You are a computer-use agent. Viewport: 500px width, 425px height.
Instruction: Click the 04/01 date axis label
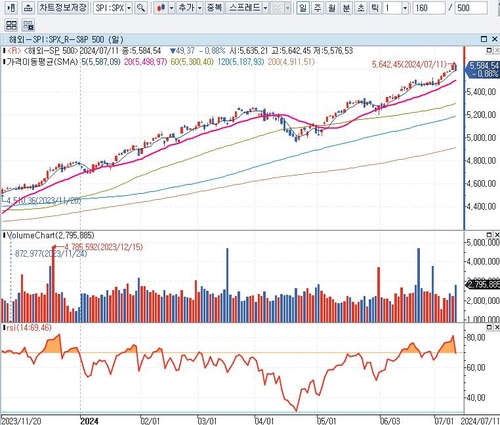265,420
